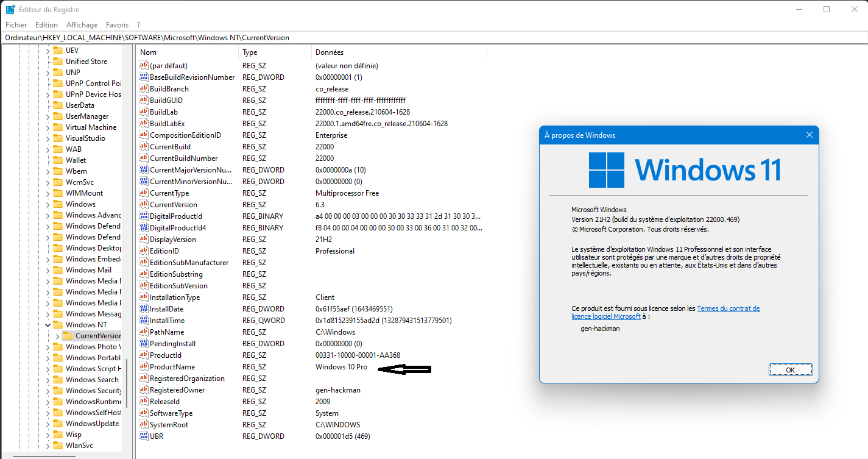This screenshot has width=868, height=459.
Task: Click the folder icon of Wbem key
Action: click(58, 171)
